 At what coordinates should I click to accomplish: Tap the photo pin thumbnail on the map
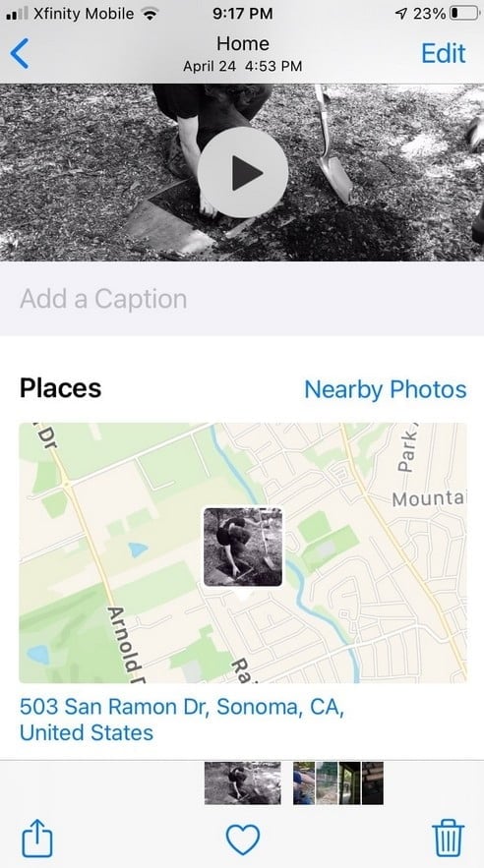pyautogui.click(x=243, y=547)
